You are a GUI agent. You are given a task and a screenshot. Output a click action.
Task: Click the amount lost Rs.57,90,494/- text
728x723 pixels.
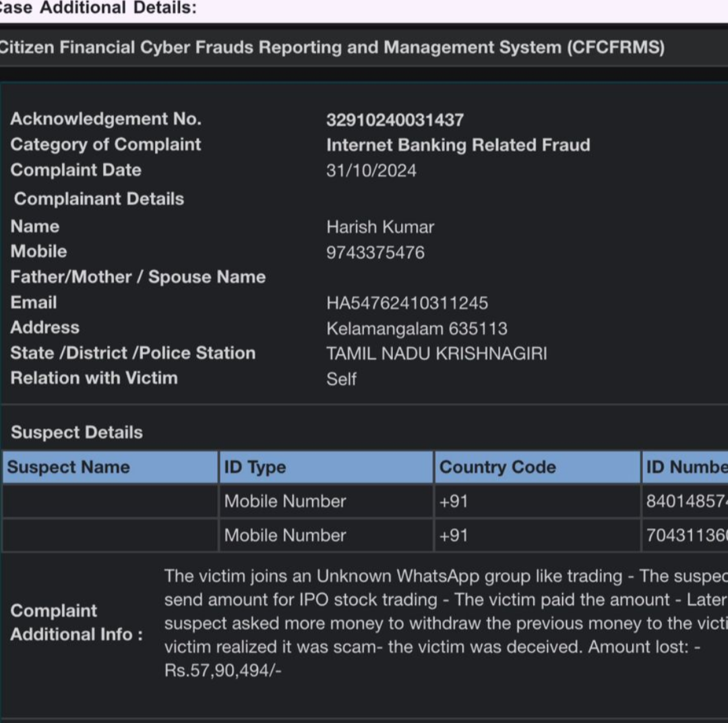click(x=222, y=670)
